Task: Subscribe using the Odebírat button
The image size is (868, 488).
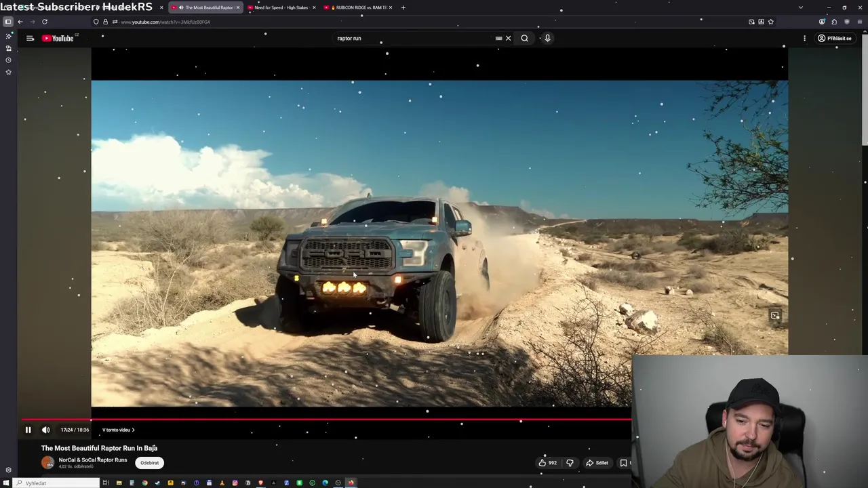Action: pos(149,463)
